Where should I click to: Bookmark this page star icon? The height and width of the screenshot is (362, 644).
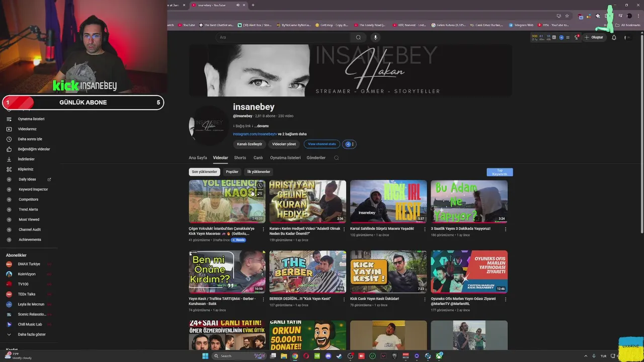pyautogui.click(x=567, y=16)
